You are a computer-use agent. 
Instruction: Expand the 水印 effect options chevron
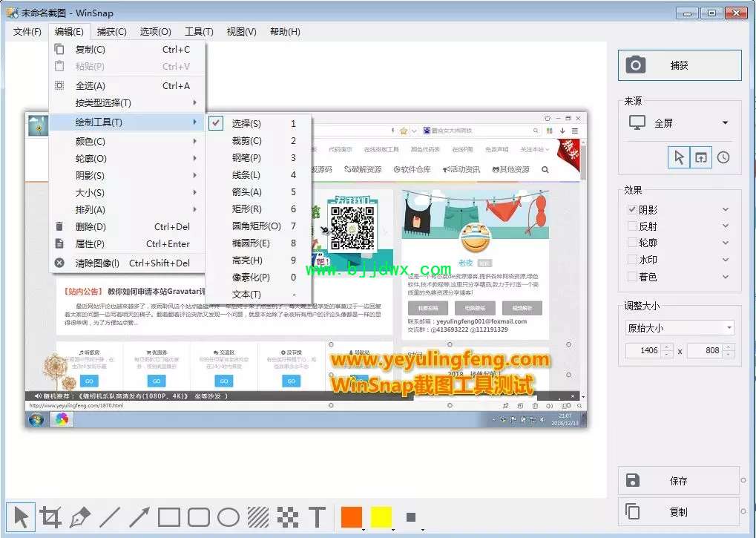click(x=726, y=260)
